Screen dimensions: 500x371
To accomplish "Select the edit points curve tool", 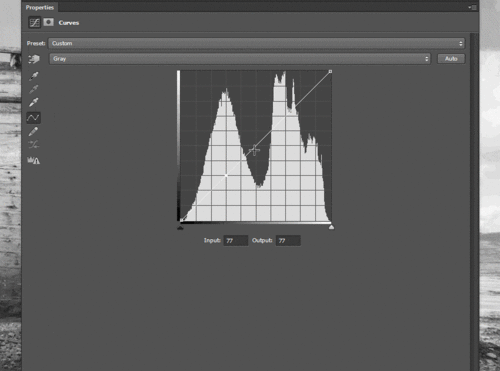I will click(33, 118).
